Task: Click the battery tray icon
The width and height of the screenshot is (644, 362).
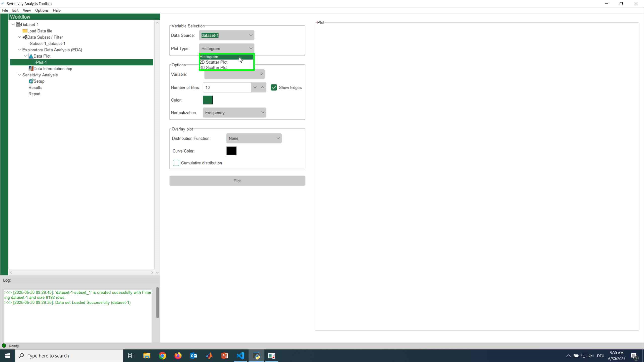Action: (x=576, y=356)
